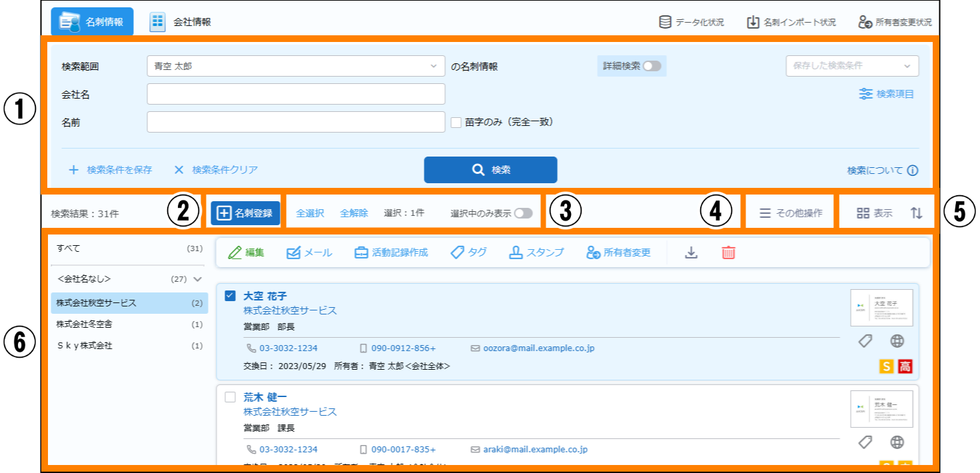Click the download icon in action toolbar

(692, 253)
